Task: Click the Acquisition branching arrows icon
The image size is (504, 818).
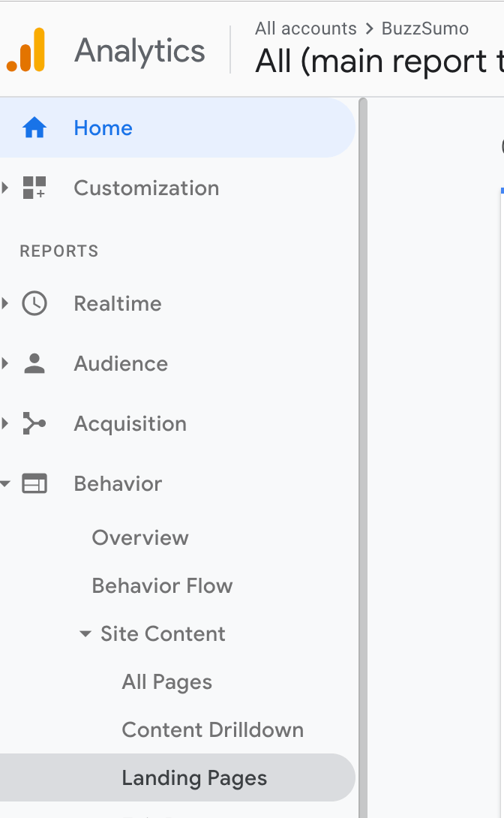Action: click(34, 424)
